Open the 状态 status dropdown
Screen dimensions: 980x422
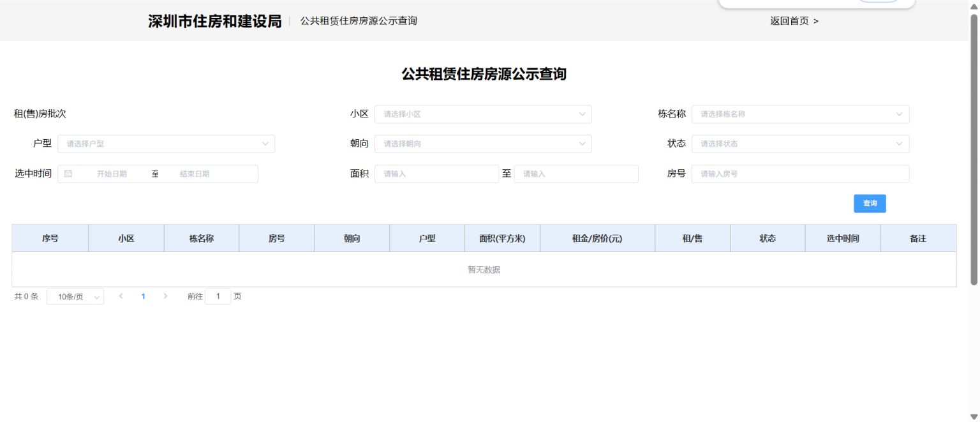[800, 144]
